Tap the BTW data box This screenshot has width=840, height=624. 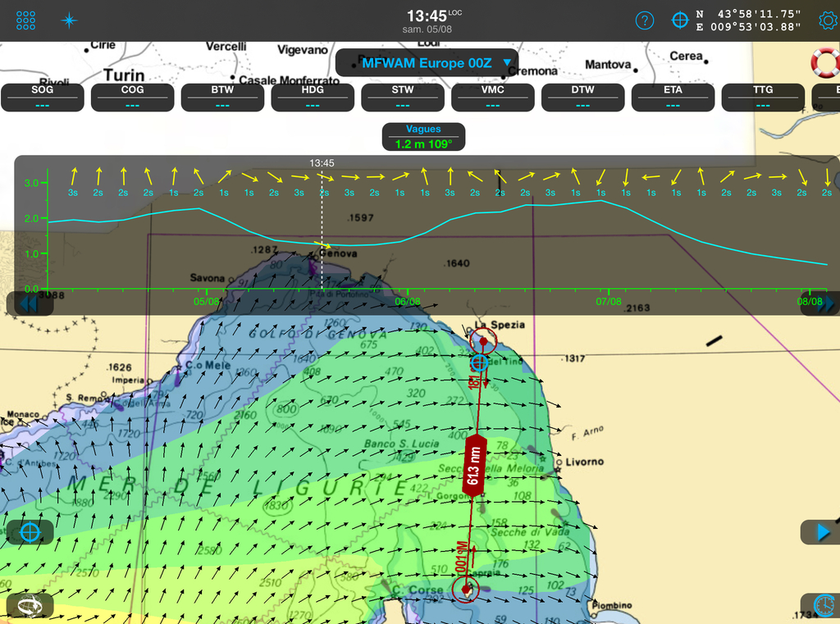[222, 98]
